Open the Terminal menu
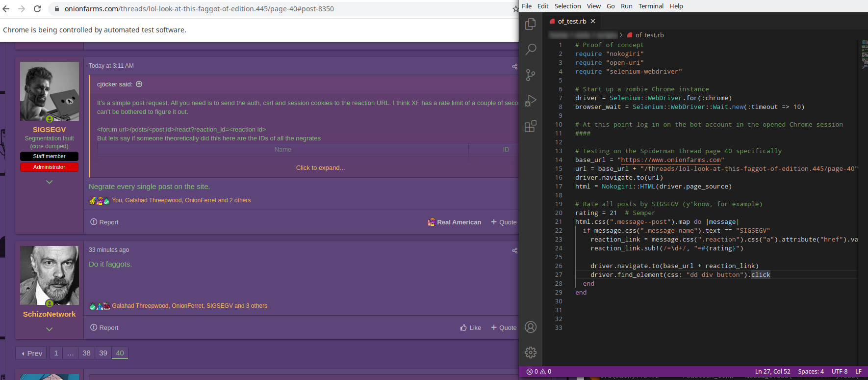 click(651, 6)
